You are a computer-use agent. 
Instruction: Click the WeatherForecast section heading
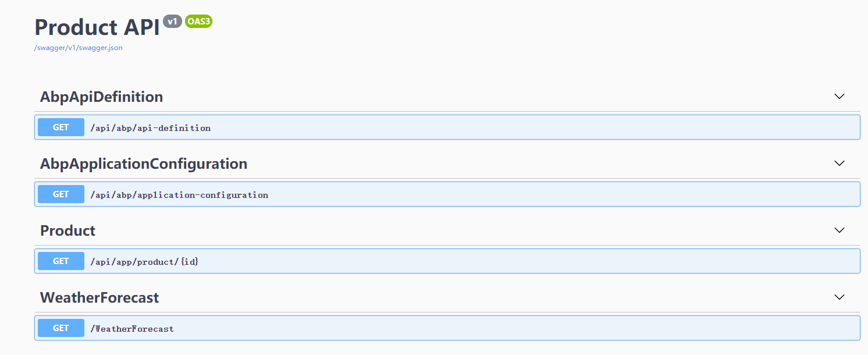(x=99, y=297)
